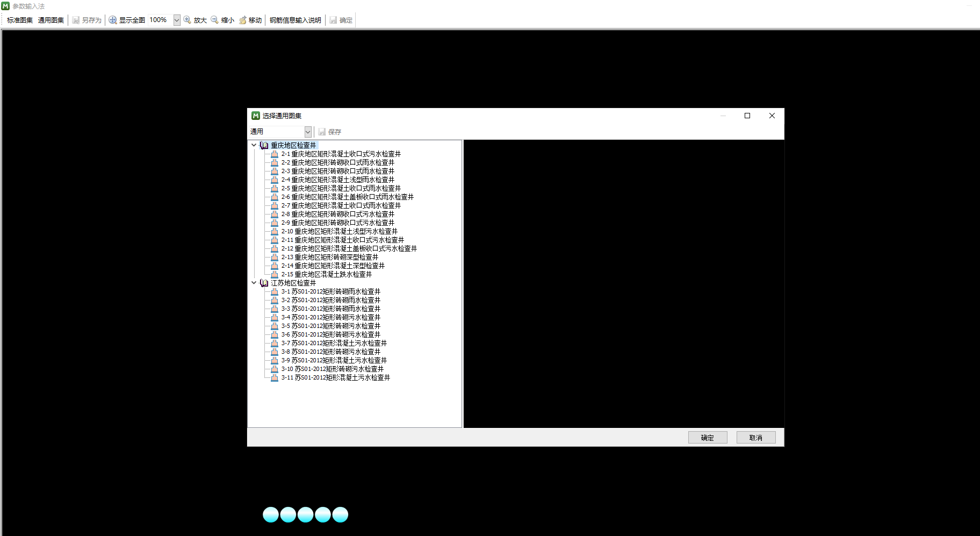980x536 pixels.
Task: Click icon of item 2-14
Action: coord(275,266)
